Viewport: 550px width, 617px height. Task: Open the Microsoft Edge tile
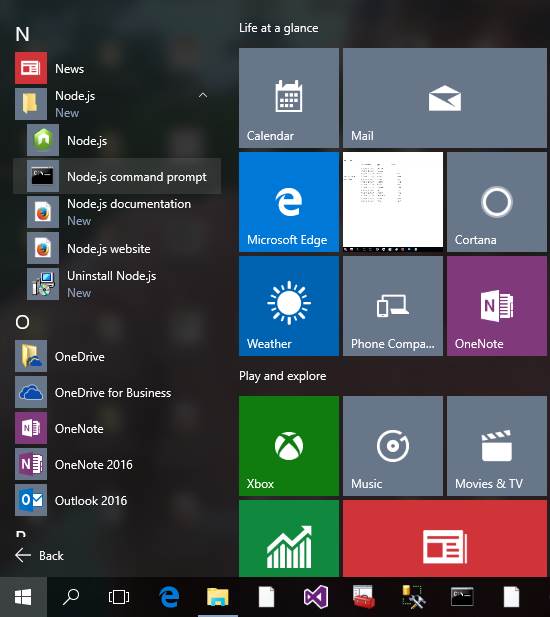point(289,202)
